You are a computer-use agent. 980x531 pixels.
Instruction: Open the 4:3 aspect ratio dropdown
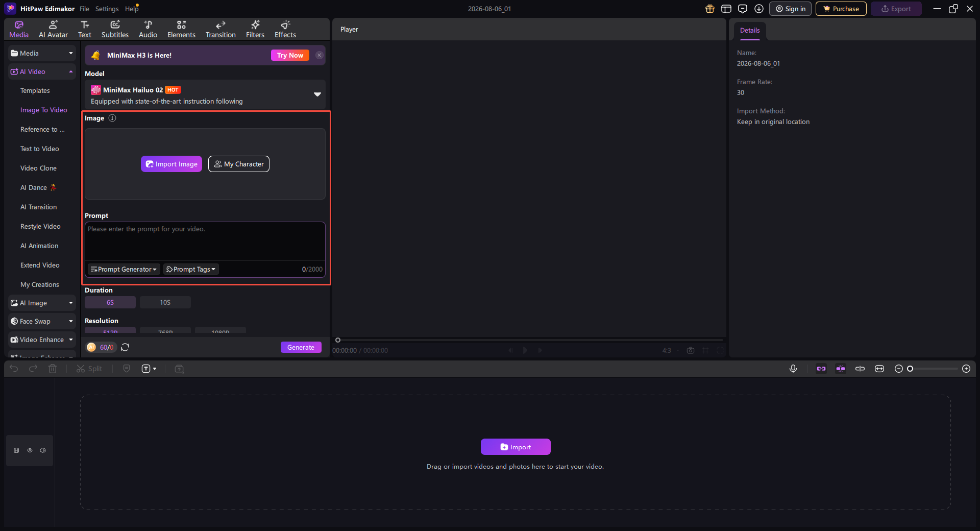[671, 350]
